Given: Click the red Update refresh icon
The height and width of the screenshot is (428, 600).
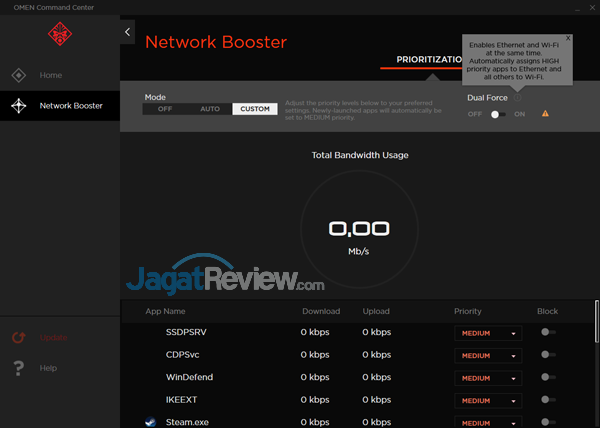Looking at the screenshot, I should tap(18, 338).
